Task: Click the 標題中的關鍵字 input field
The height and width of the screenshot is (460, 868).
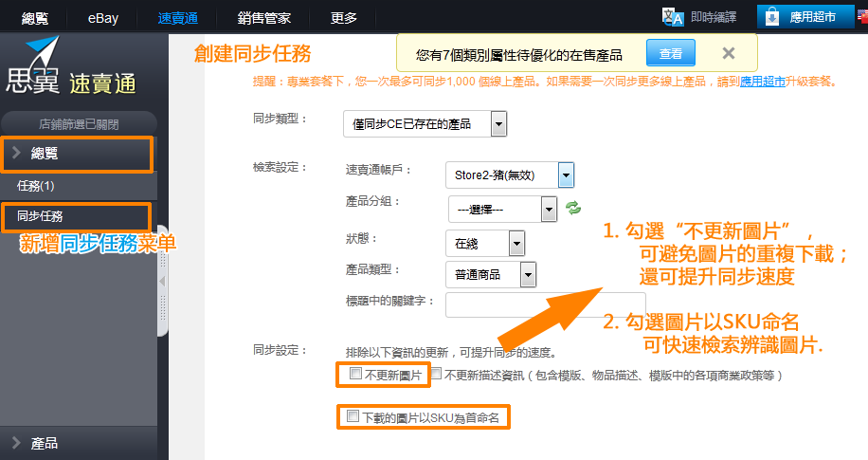Action: click(x=545, y=304)
